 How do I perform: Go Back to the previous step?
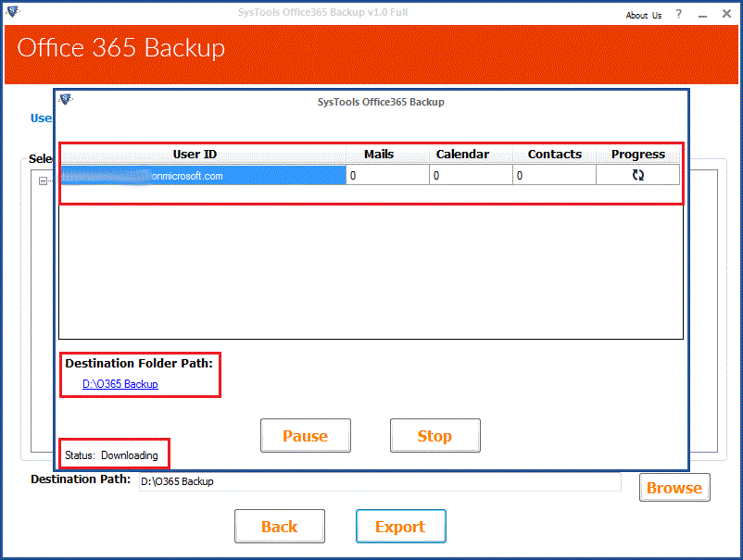click(280, 527)
